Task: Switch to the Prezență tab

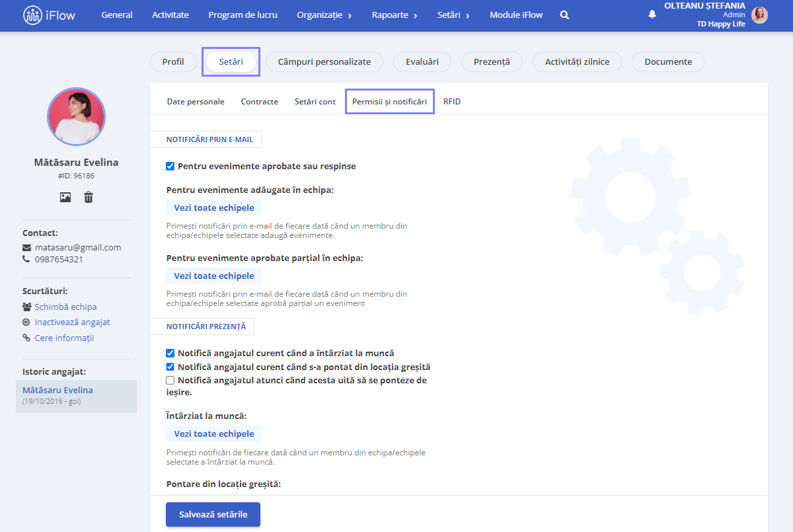Action: click(x=492, y=61)
